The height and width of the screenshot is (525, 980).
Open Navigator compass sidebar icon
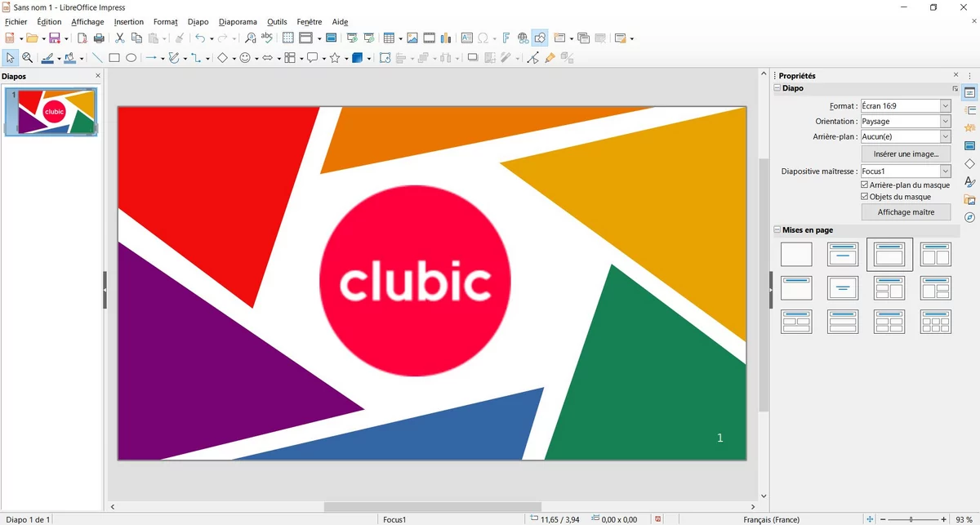coord(969,217)
